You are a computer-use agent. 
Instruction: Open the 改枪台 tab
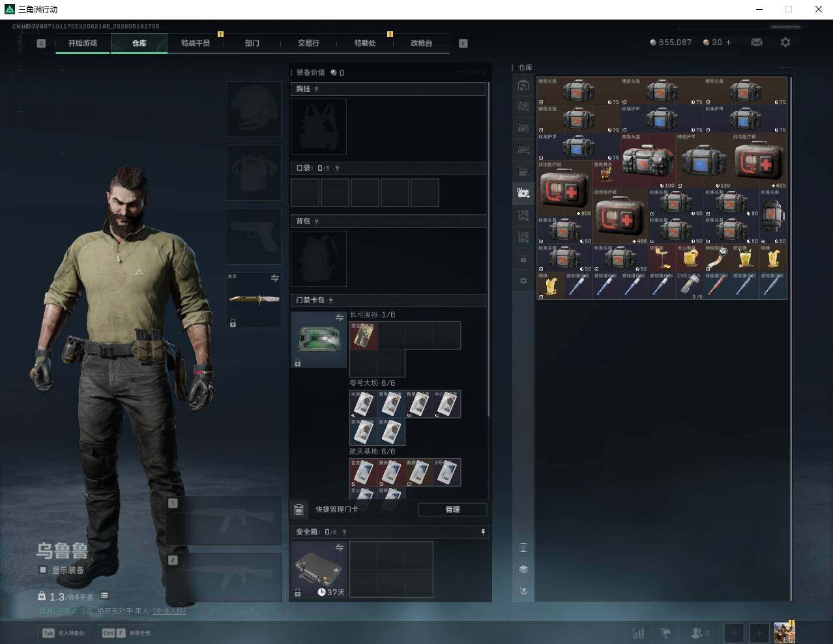pyautogui.click(x=421, y=43)
